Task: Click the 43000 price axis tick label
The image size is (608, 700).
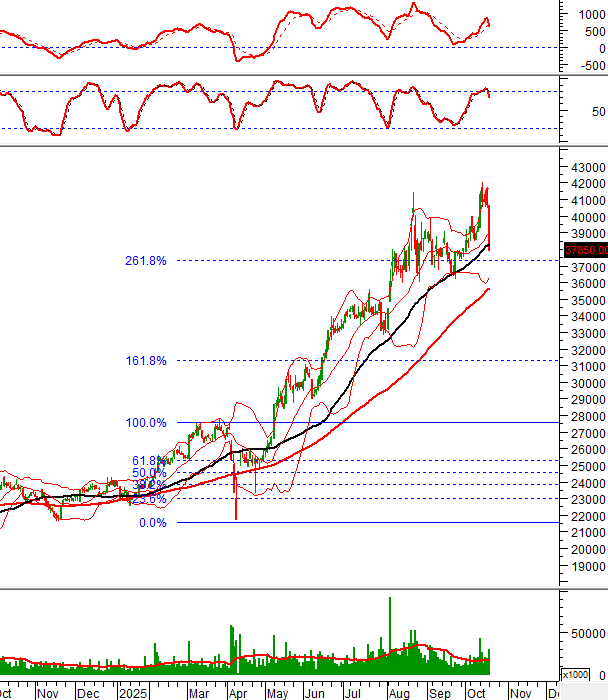Action: [588, 167]
